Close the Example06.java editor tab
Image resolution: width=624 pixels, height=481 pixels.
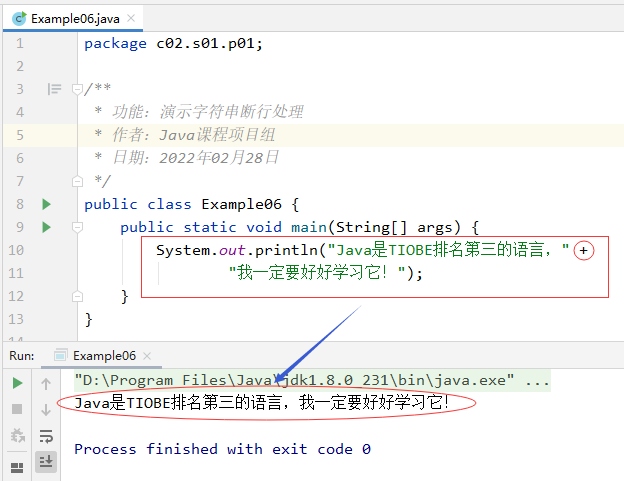131,18
